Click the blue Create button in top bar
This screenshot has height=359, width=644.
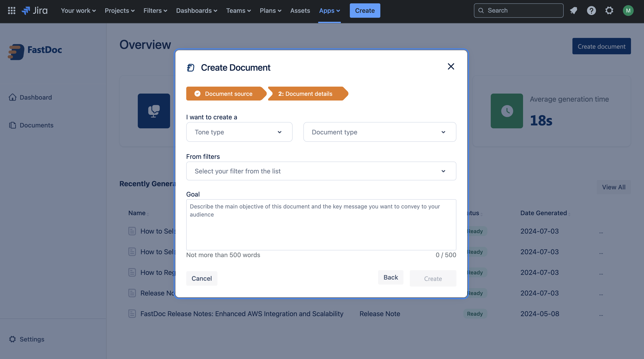coord(365,11)
